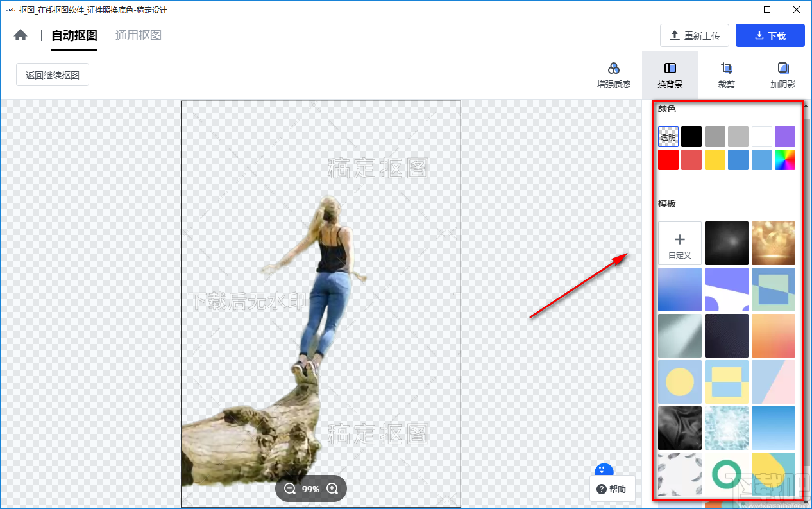The height and width of the screenshot is (509, 812).
Task: Zoom in the canvas
Action: [332, 489]
